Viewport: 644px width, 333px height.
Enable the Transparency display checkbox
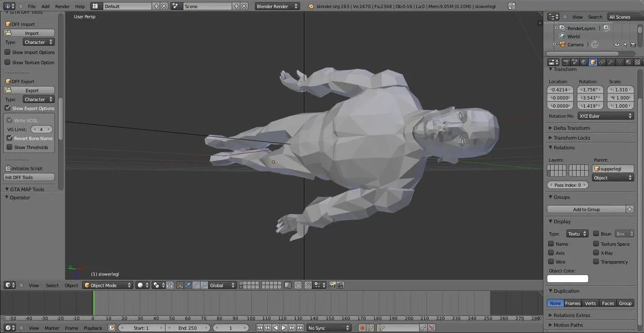click(596, 262)
